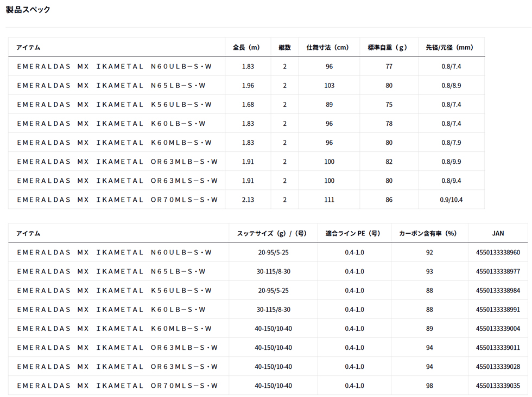Click the 20-95/5-25 sutte size for N60ULB
This screenshot has height=397, width=532.
click(274, 253)
